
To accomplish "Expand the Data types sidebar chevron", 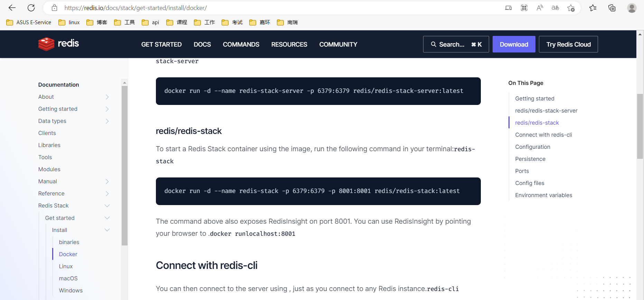I will (107, 121).
